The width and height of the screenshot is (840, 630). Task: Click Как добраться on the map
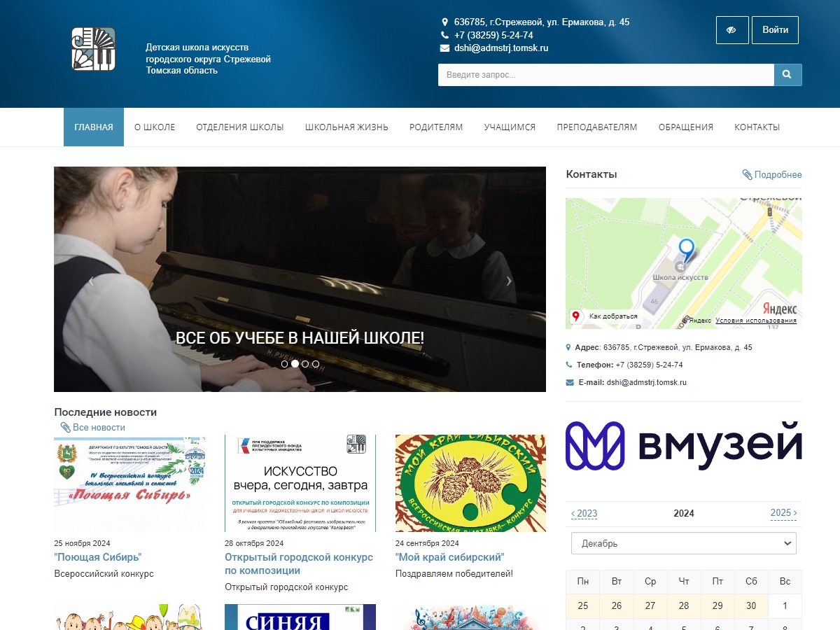pyautogui.click(x=613, y=316)
